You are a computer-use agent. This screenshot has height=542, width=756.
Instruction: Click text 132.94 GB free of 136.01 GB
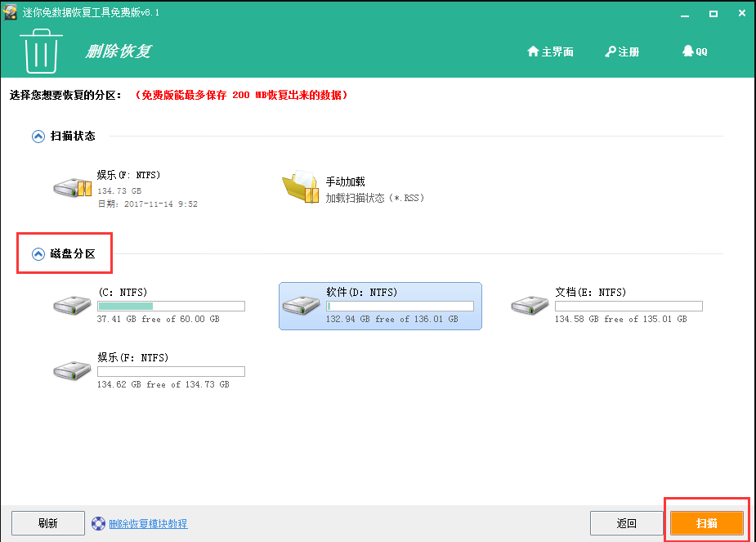coord(392,319)
